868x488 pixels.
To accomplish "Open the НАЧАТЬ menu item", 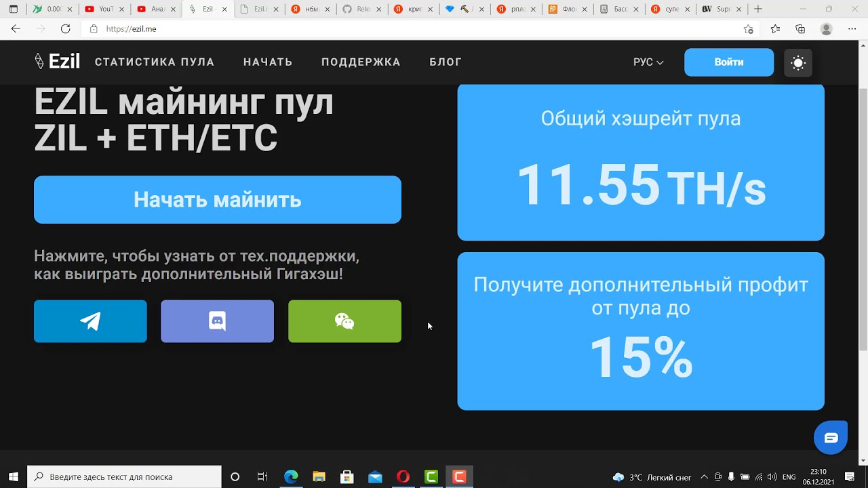I will click(x=268, y=62).
